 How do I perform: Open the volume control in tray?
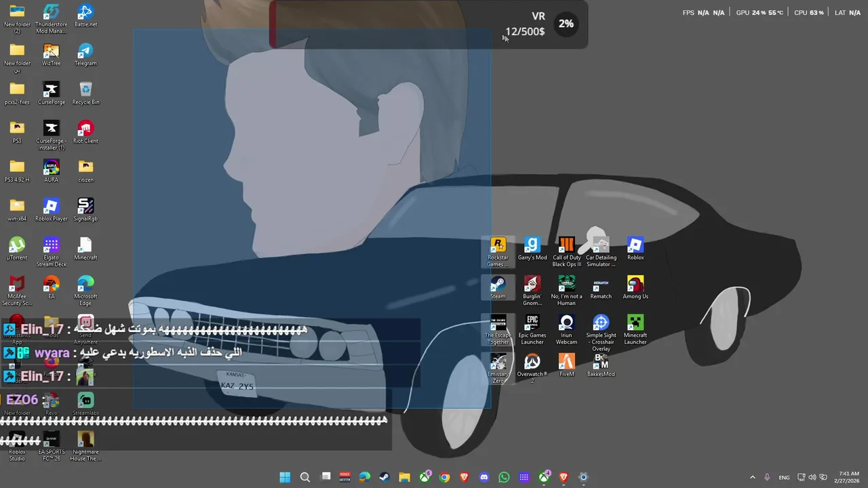coord(812,477)
